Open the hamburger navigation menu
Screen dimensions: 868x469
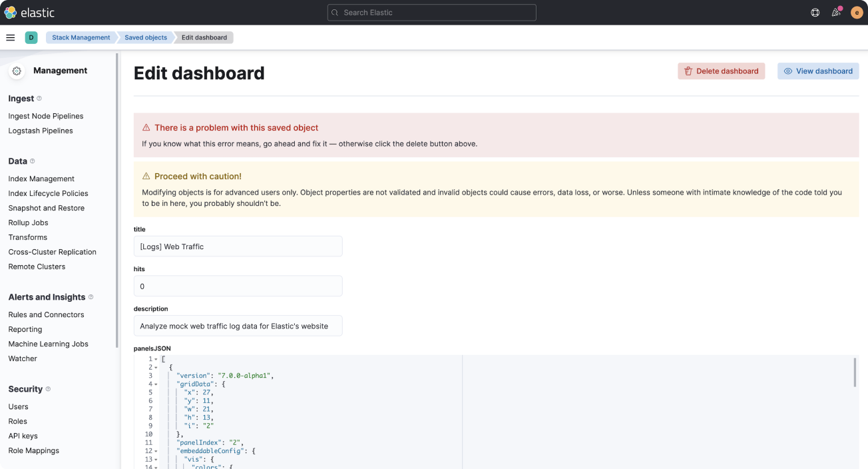point(11,37)
